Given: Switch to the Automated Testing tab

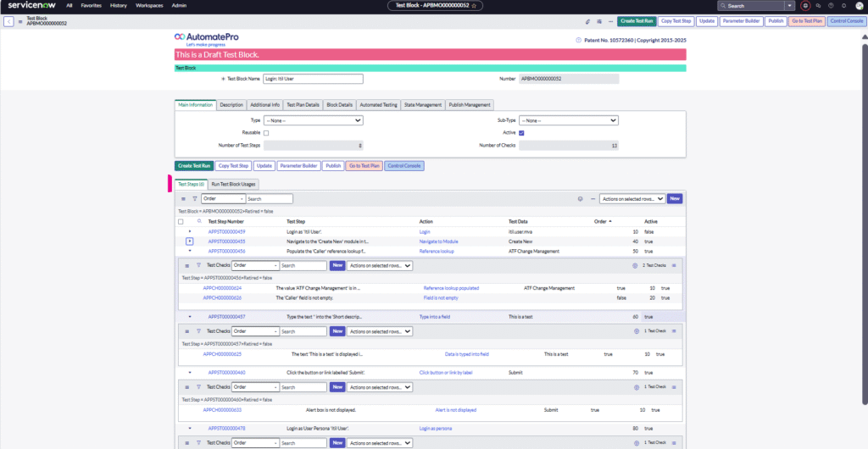Looking at the screenshot, I should 378,105.
